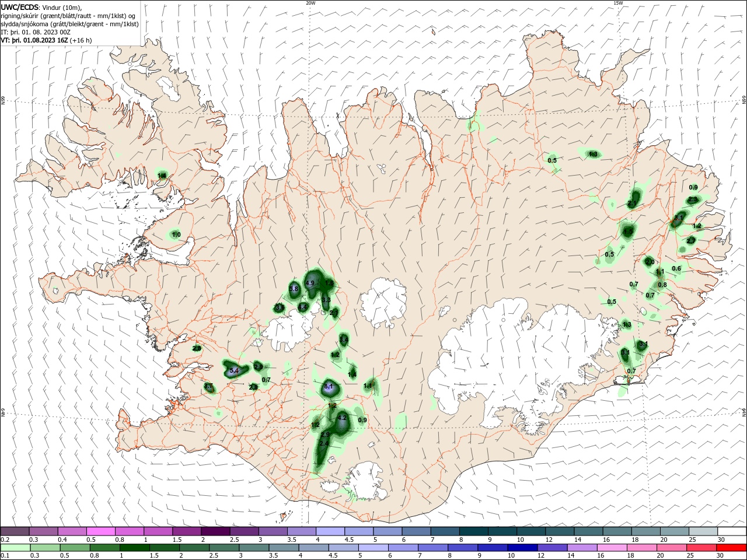This screenshot has width=747, height=560.
Task: Pick the pale mint green swatch labeled 0.1
Action: click(x=15, y=548)
